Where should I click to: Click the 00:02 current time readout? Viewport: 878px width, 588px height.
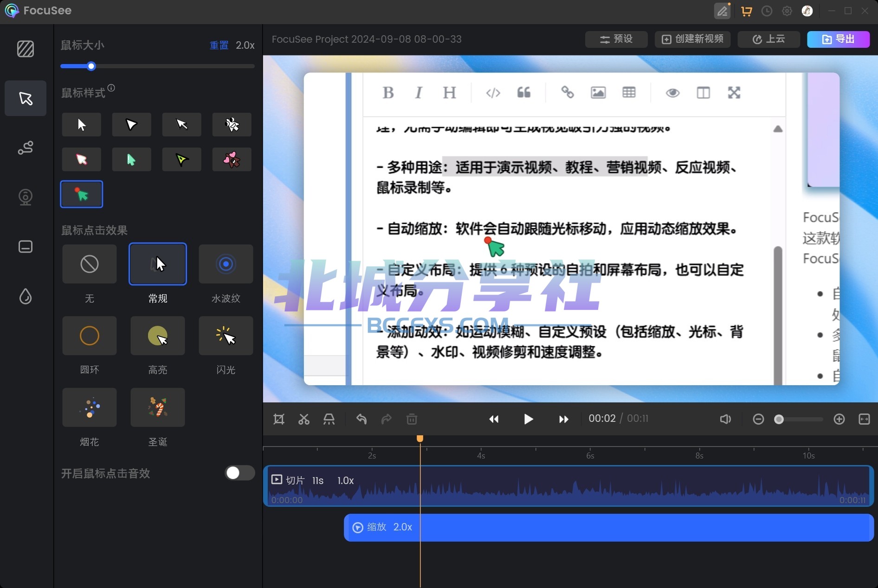(x=602, y=419)
